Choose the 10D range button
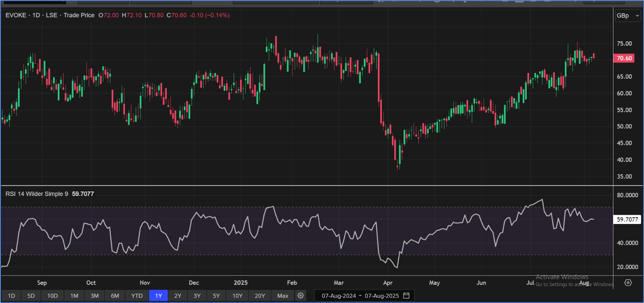 pyautogui.click(x=53, y=295)
